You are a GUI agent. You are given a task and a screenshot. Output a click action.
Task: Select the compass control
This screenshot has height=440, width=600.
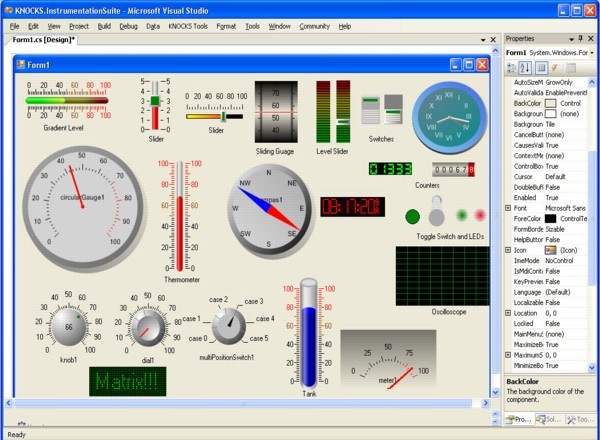(x=269, y=211)
